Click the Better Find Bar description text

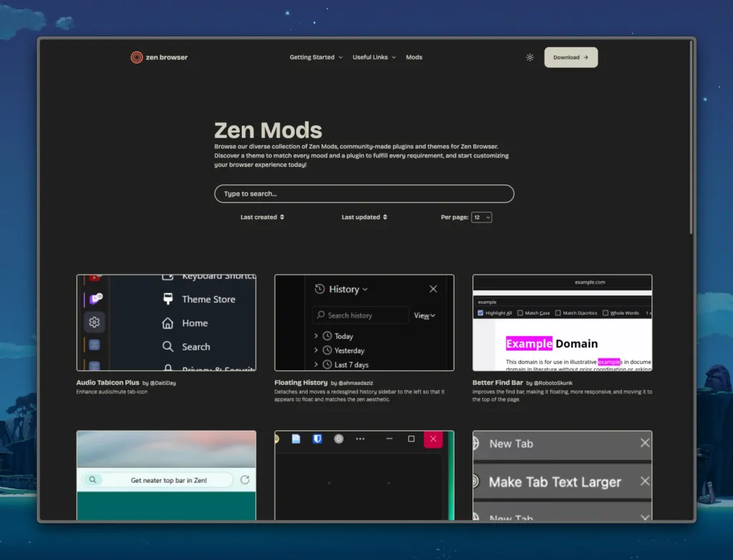coord(562,396)
